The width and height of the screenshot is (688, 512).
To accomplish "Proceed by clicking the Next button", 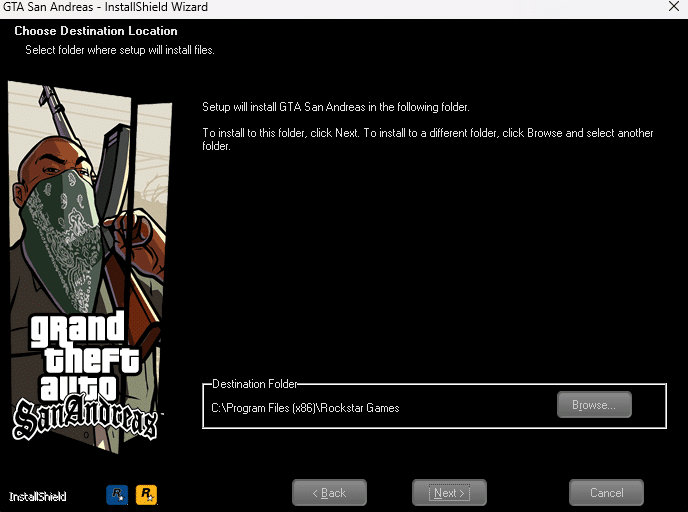I will [x=449, y=493].
